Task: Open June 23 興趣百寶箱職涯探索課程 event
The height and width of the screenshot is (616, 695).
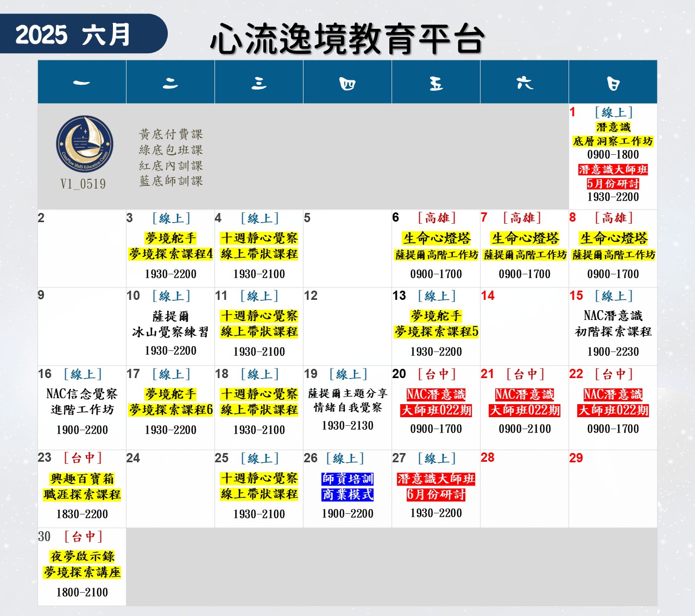Action: [82, 487]
